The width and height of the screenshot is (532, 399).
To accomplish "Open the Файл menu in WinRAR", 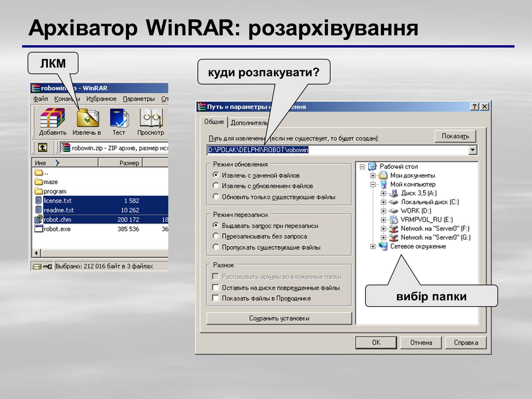I will click(x=41, y=99).
